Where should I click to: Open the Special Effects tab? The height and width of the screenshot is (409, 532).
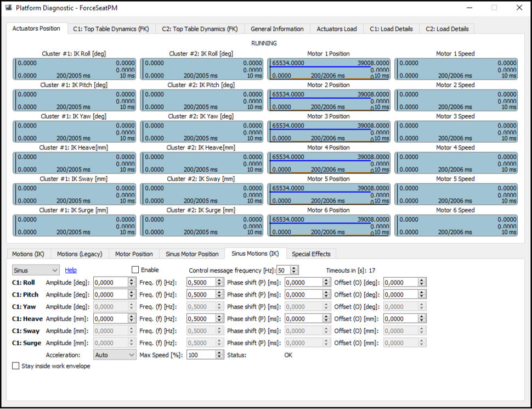[311, 254]
